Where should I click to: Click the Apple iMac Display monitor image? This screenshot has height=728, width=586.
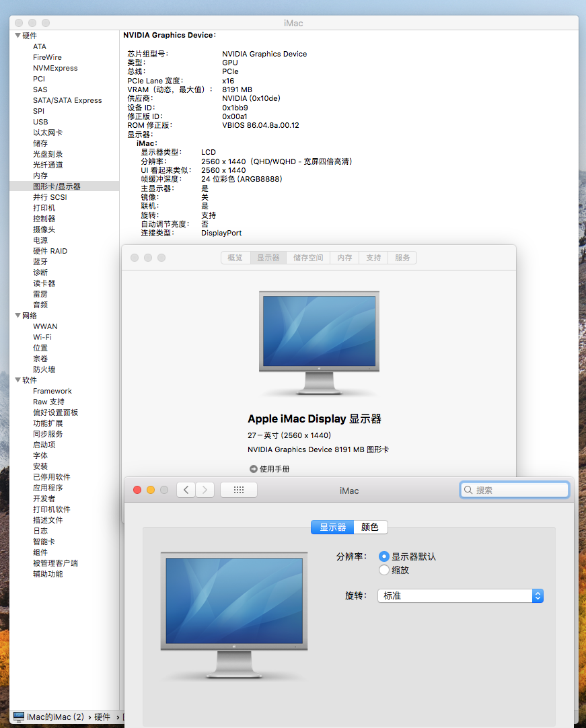click(319, 342)
